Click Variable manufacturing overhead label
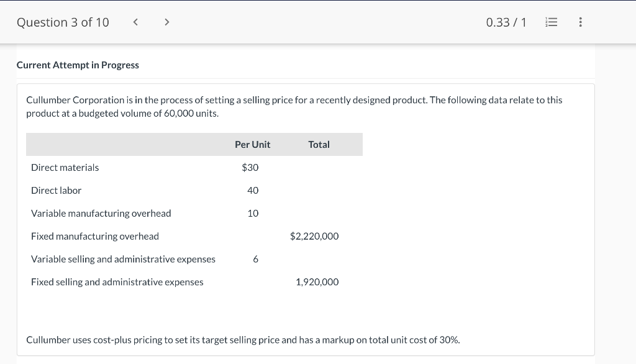The image size is (636, 364). 101,214
